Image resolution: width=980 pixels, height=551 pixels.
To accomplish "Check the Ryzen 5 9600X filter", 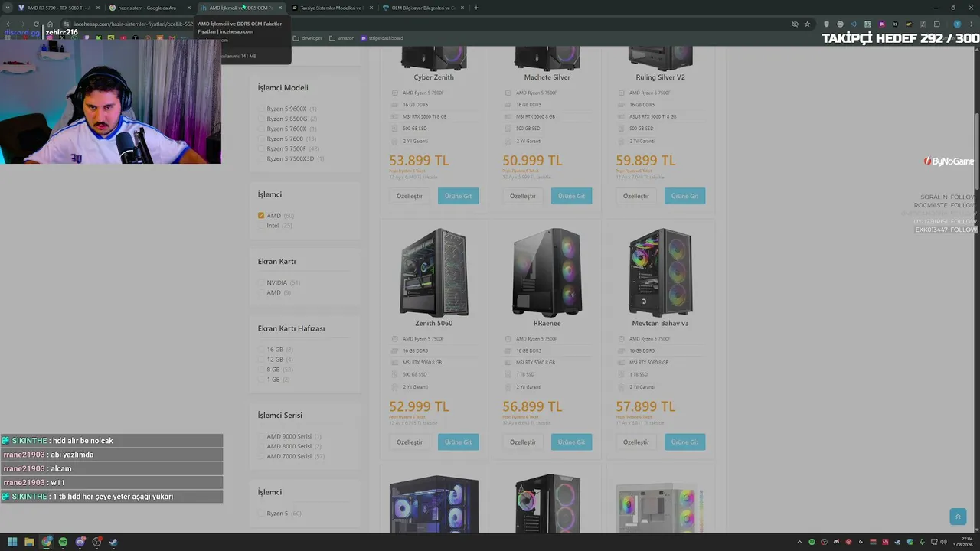I will (x=261, y=109).
